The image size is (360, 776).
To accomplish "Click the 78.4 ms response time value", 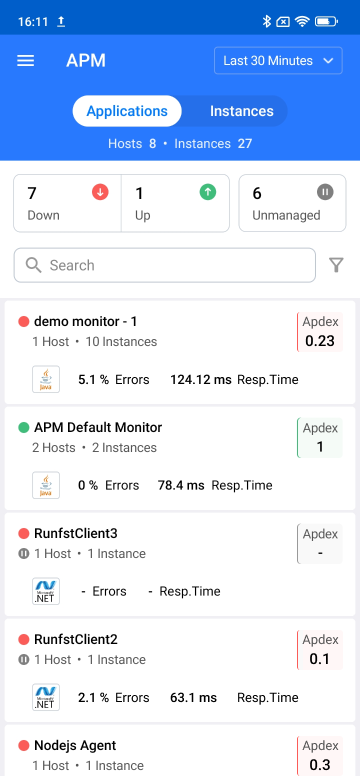I will (181, 485).
